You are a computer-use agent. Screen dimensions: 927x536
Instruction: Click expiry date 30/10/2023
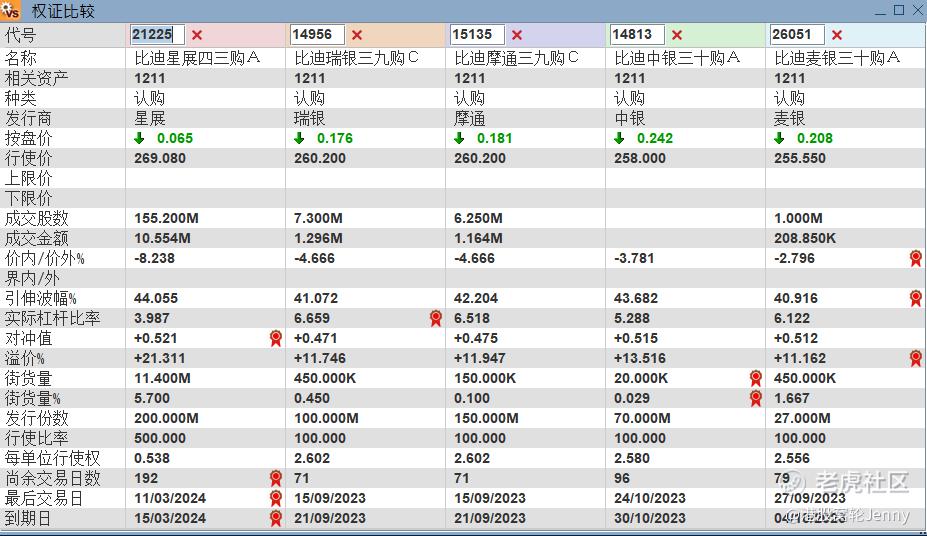[650, 518]
